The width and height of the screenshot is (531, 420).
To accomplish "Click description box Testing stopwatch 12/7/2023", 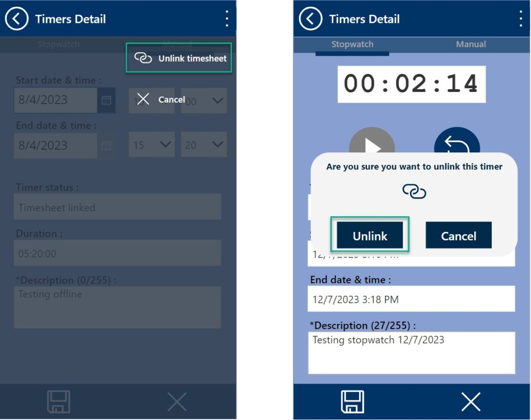I will (x=411, y=353).
